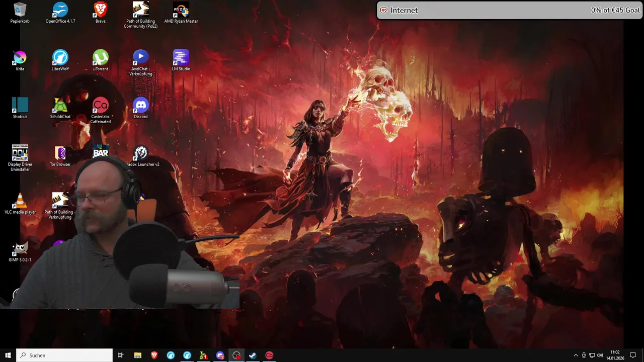Select the LM Studio desktop icon
This screenshot has height=362, width=644.
[181, 61]
